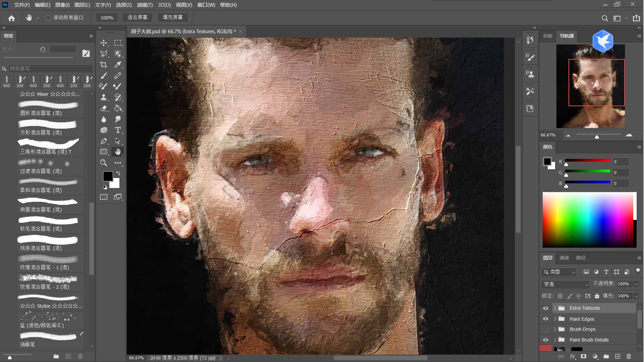Image resolution: width=644 pixels, height=362 pixels.
Task: Open the layer blend mode dropdown
Action: pyautogui.click(x=565, y=284)
